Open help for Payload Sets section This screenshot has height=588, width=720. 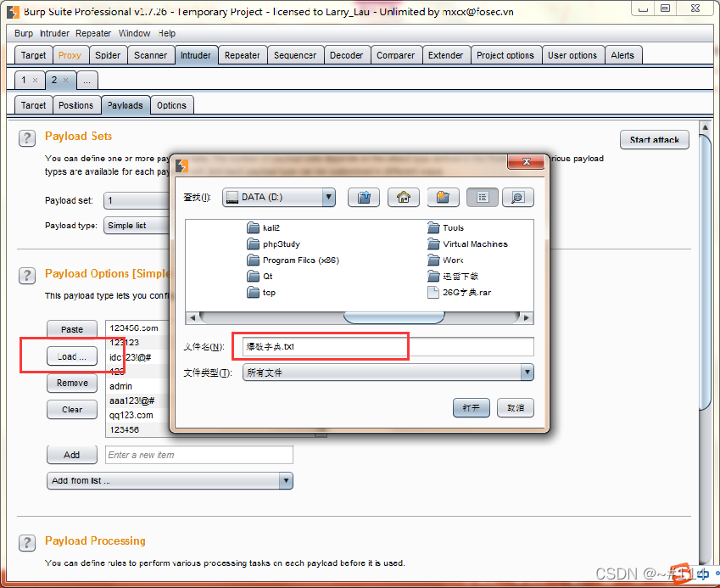[x=27, y=137]
